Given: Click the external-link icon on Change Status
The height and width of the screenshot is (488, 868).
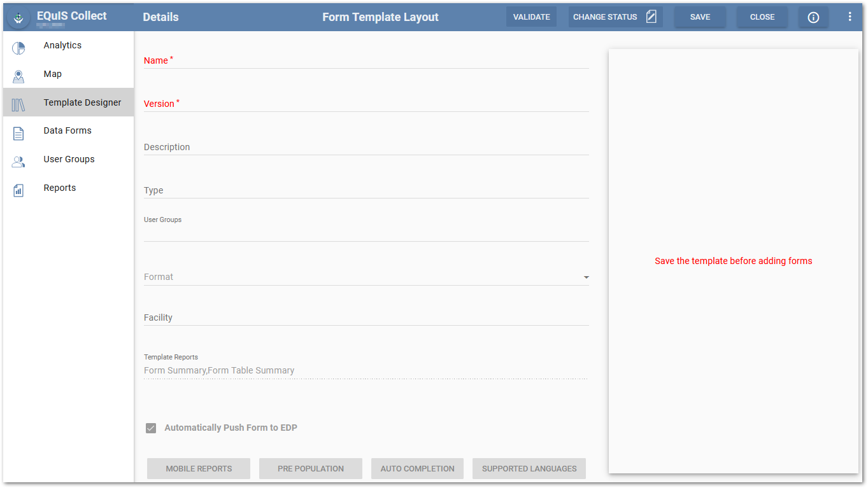Looking at the screenshot, I should pos(651,17).
